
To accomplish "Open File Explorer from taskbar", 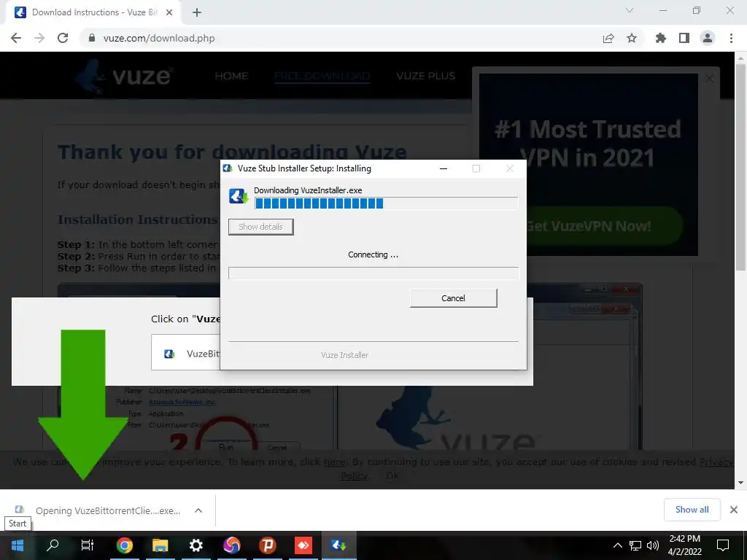I will pos(160,545).
